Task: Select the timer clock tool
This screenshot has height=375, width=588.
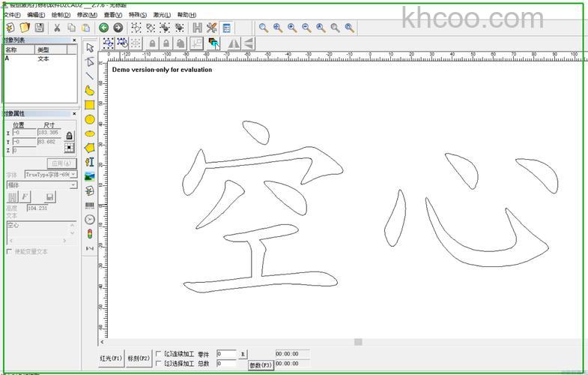Action: [90, 219]
